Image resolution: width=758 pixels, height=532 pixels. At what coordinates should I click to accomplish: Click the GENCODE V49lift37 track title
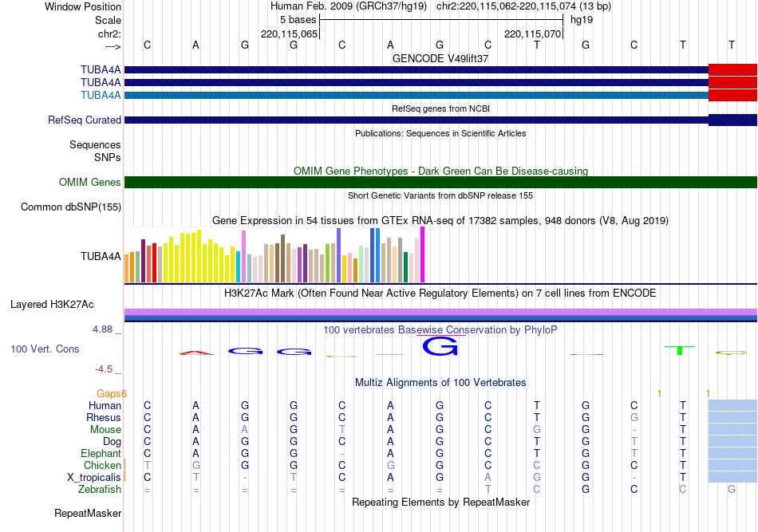(440, 58)
